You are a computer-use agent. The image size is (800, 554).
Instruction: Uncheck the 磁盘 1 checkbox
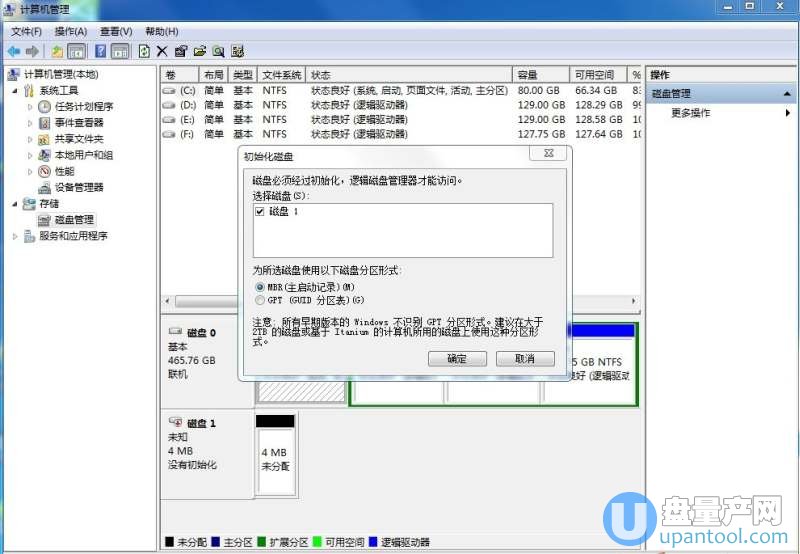point(260,212)
